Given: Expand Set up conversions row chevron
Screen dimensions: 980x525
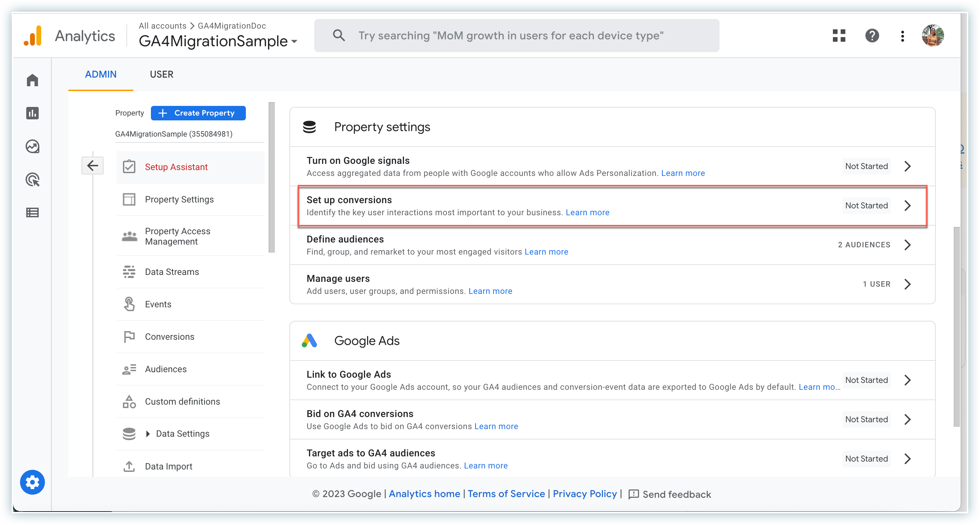Looking at the screenshot, I should pyautogui.click(x=907, y=206).
